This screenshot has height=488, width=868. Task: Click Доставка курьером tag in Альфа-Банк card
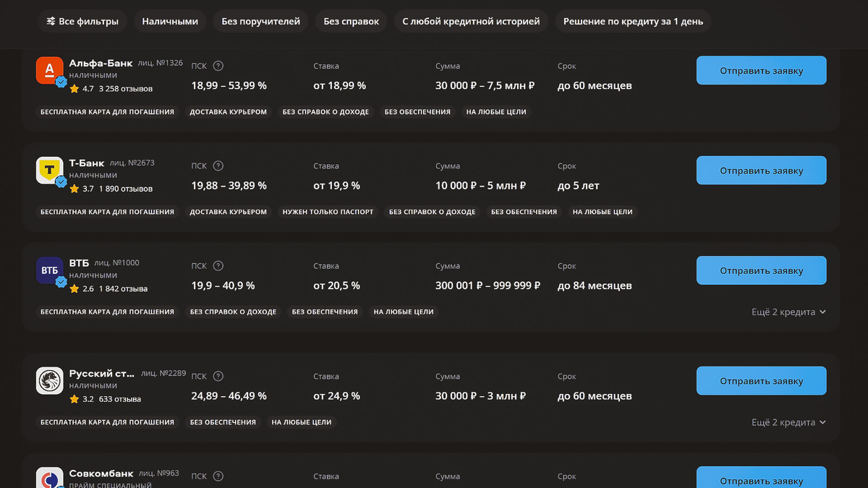228,112
